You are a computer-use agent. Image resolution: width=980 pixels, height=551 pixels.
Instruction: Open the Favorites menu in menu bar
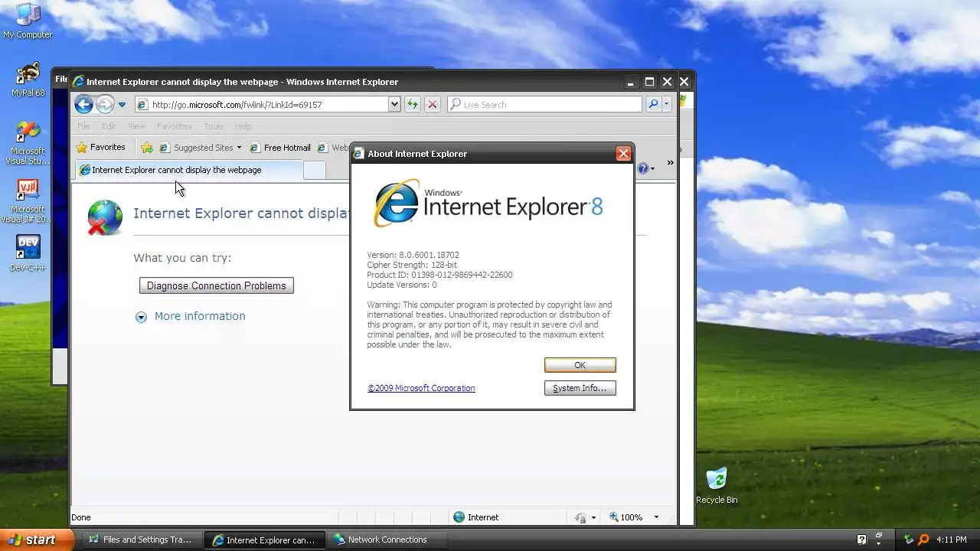point(174,126)
